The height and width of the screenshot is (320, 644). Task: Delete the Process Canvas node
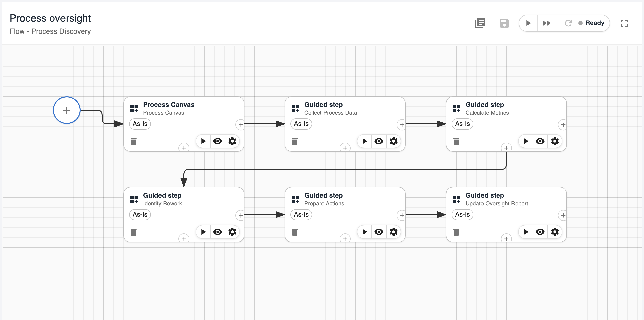[134, 142]
